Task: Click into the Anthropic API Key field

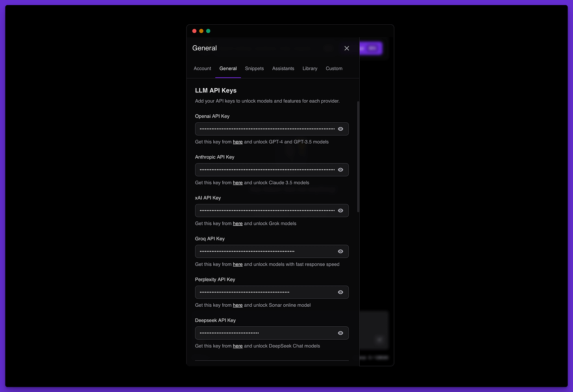Action: [x=272, y=170]
